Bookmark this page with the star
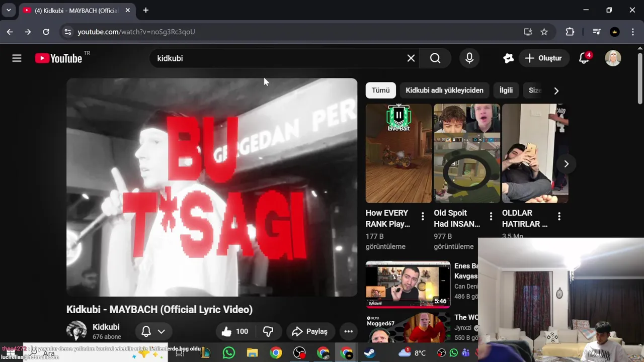 pyautogui.click(x=544, y=32)
